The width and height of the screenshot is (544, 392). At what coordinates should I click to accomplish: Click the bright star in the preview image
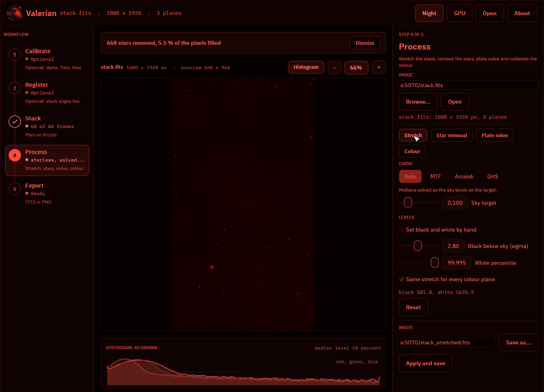pyautogui.click(x=212, y=267)
